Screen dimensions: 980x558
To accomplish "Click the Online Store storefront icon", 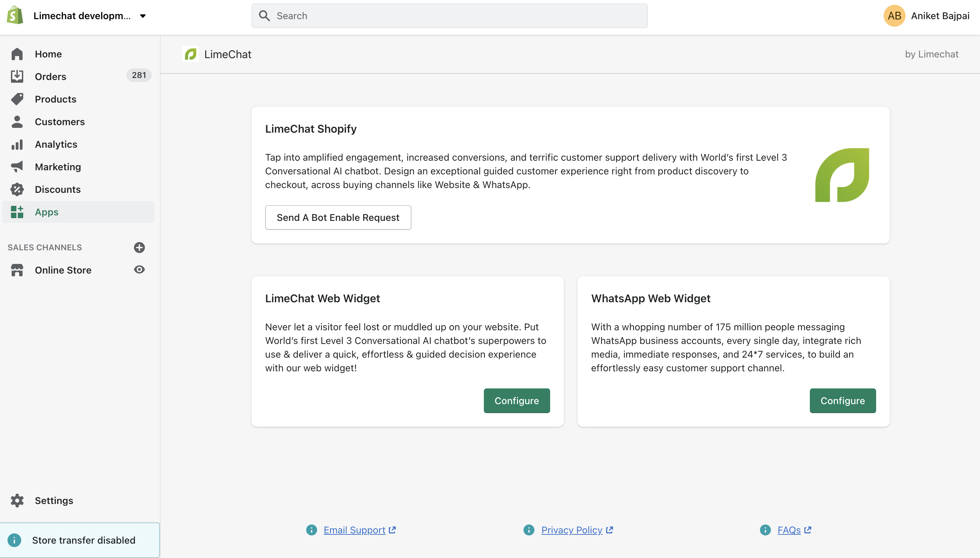I will coord(17,270).
